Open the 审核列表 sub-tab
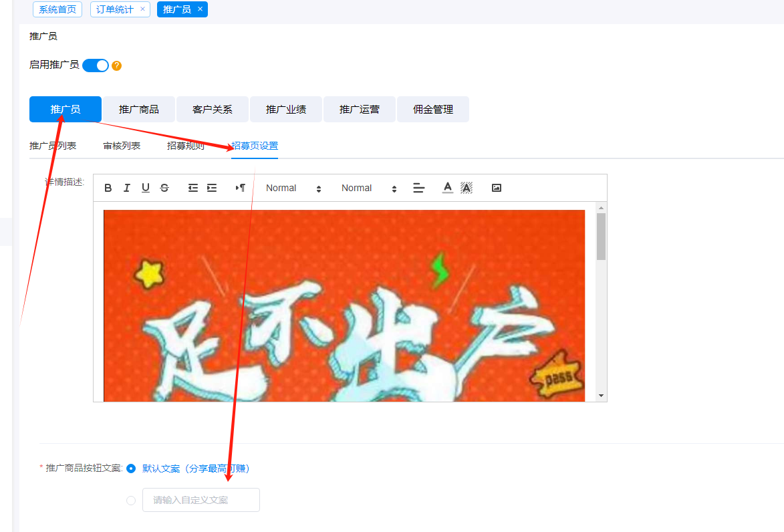The width and height of the screenshot is (784, 532). tap(122, 146)
